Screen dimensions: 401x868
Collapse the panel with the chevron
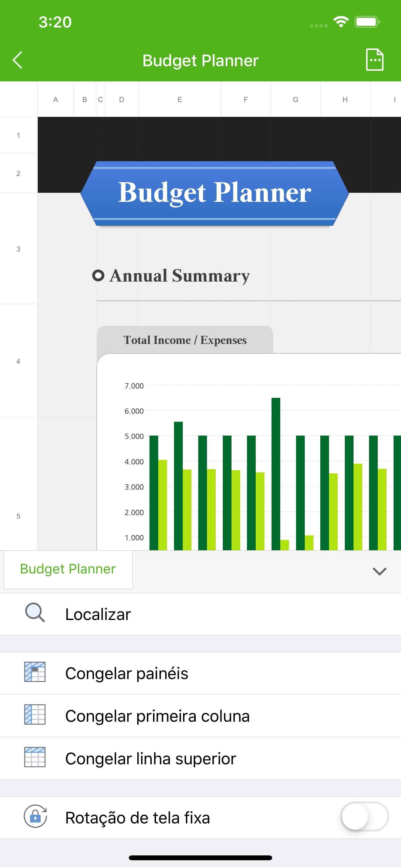pyautogui.click(x=379, y=571)
